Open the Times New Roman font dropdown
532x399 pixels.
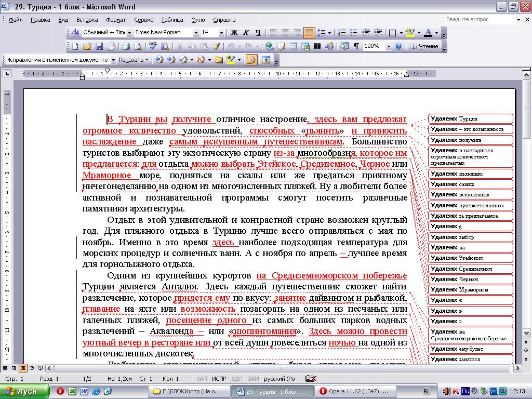196,33
